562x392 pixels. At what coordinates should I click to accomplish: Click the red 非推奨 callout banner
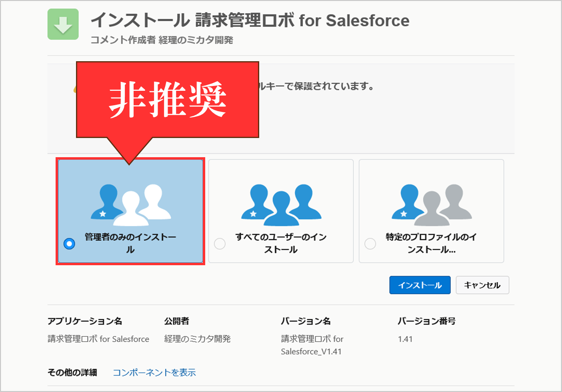point(167,100)
